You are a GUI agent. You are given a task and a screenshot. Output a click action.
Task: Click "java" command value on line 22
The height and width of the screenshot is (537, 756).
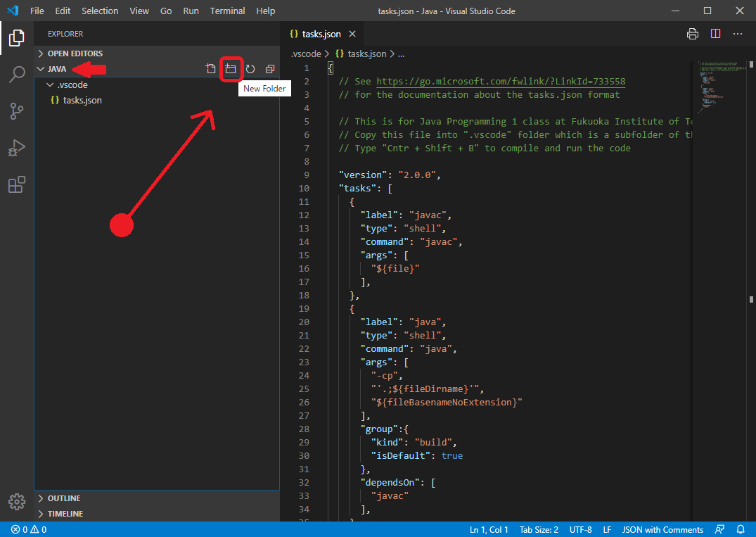click(436, 349)
